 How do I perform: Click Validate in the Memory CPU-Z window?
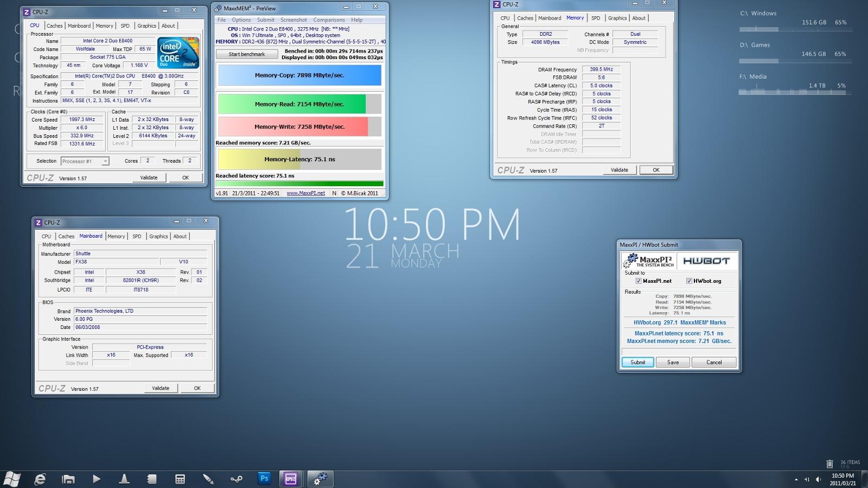coord(620,170)
